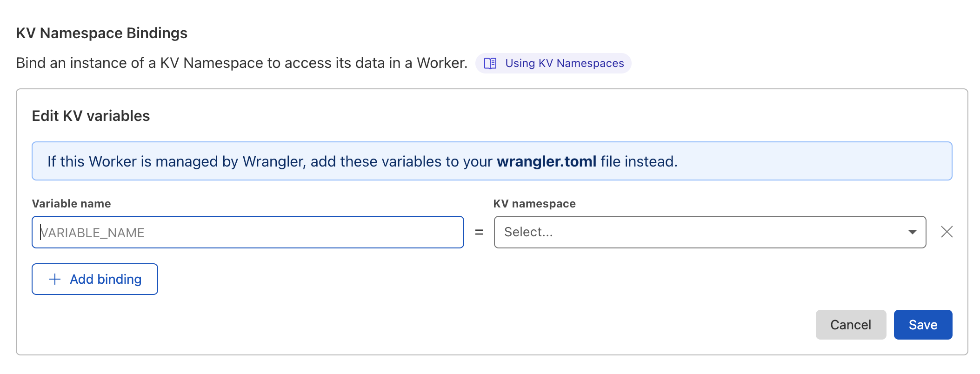Click the wrangler.toml bold text

tap(547, 161)
